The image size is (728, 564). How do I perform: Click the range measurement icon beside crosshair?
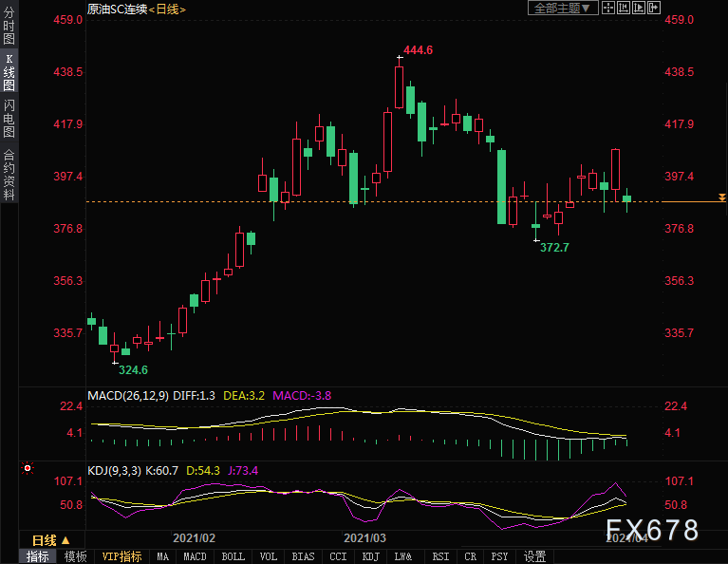[x=624, y=8]
